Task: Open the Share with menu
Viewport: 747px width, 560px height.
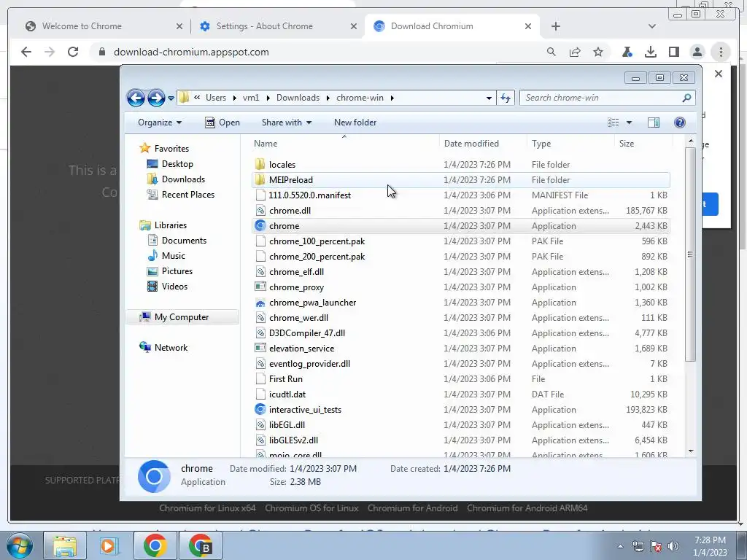Action: (x=287, y=122)
